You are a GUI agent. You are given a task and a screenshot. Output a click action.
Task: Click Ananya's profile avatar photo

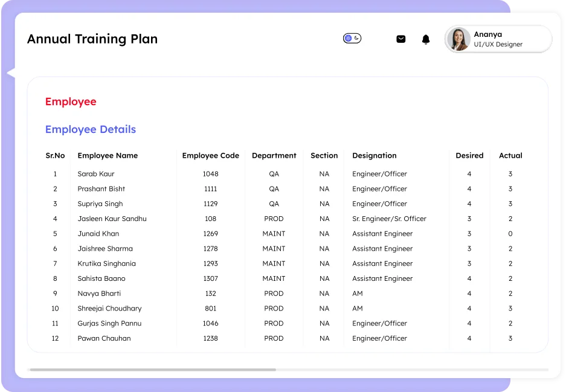pos(458,39)
